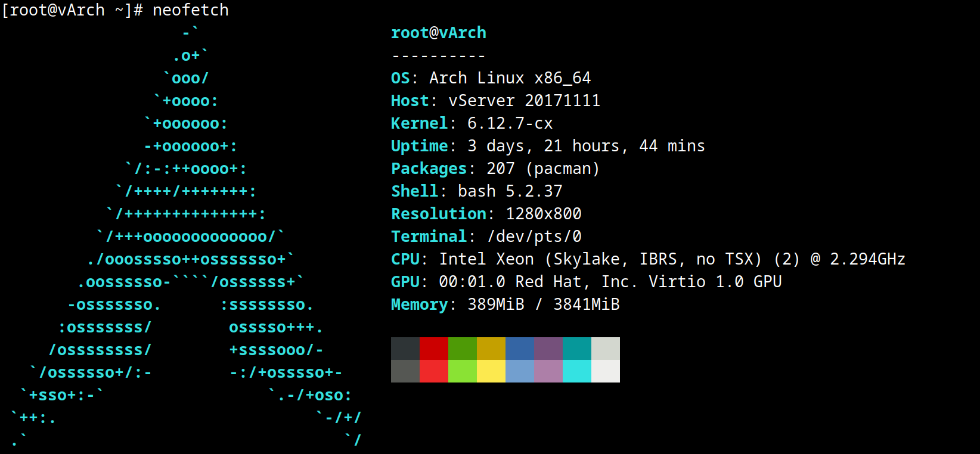Click the 'Memory' label

click(x=420, y=304)
